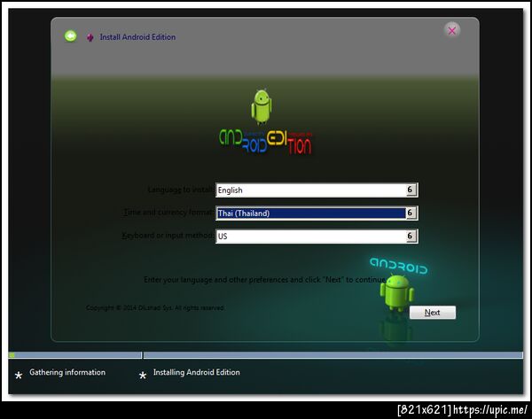Screen dimensions: 532x419
Task: Click the instruction text about clicking Next
Action: (265, 280)
